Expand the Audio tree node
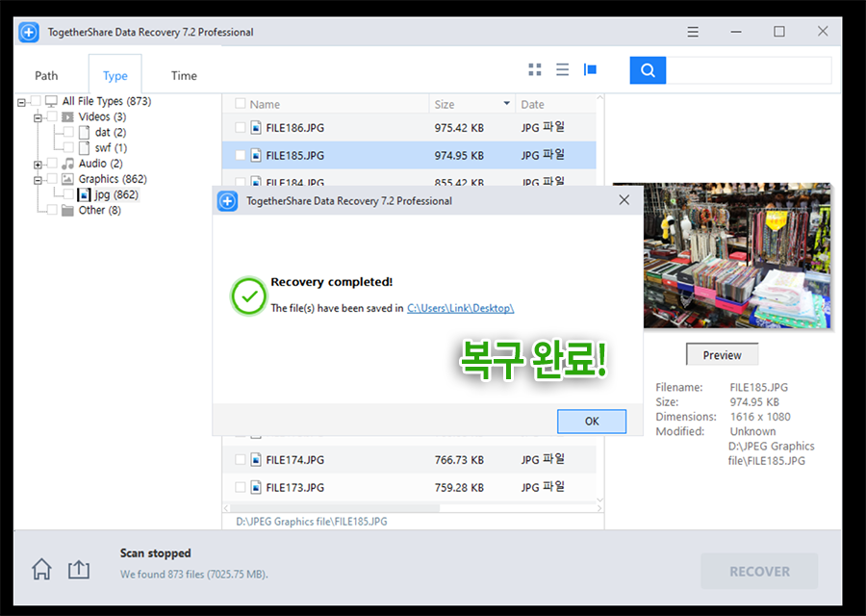This screenshot has width=866, height=616. [38, 165]
